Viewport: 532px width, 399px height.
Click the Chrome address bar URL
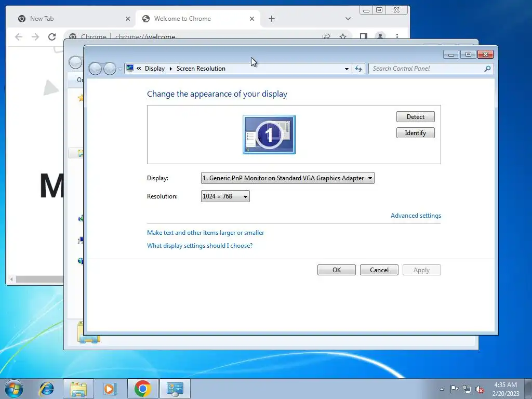[145, 36]
